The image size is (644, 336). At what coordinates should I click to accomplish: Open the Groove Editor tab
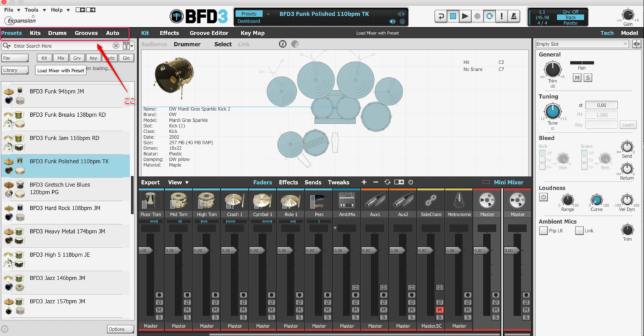coord(210,33)
